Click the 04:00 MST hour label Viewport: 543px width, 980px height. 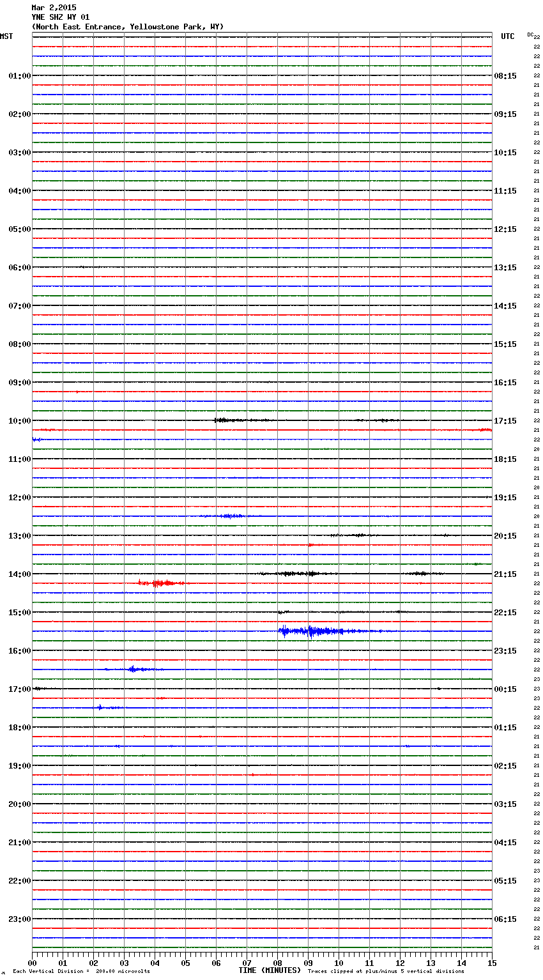pos(20,191)
